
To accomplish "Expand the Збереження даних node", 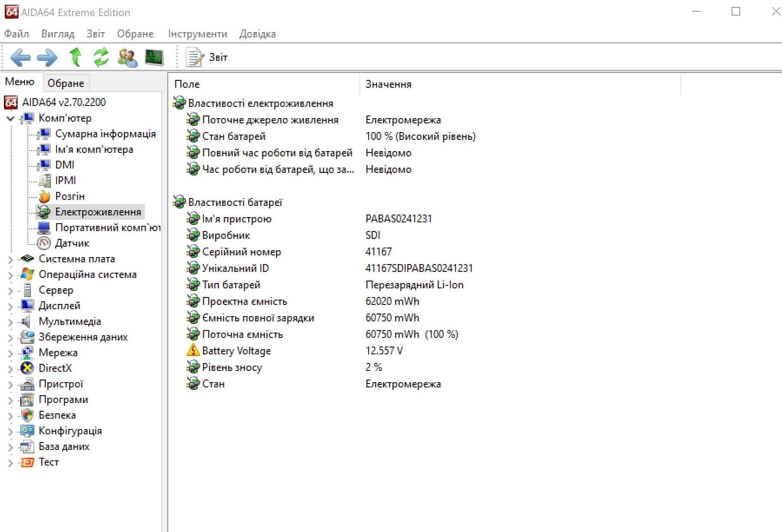I will (10, 338).
